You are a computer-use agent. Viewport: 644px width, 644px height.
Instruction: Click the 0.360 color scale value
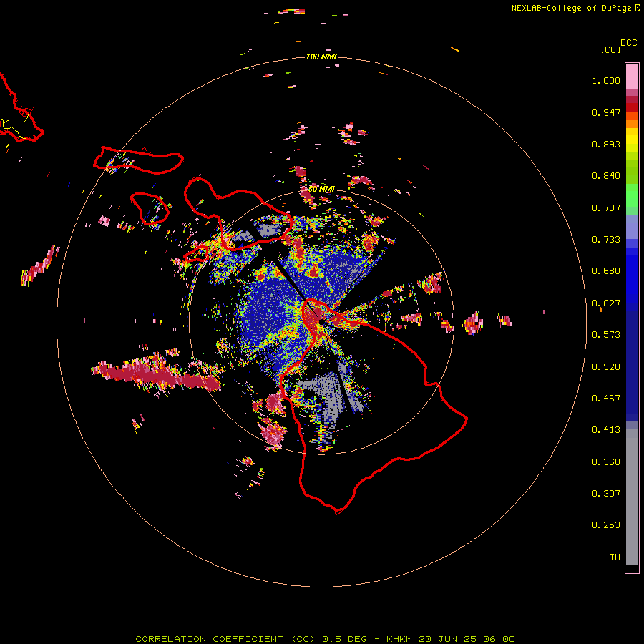pos(606,462)
